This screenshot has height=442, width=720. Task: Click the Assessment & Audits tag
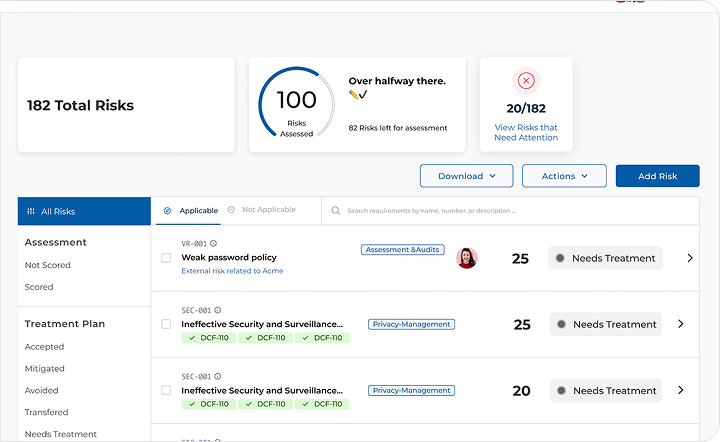coord(403,250)
